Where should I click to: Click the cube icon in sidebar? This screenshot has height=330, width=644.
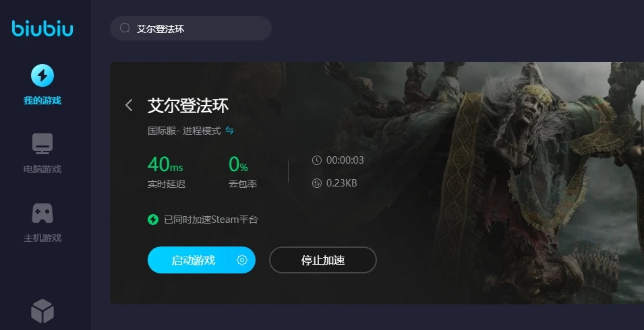click(42, 311)
